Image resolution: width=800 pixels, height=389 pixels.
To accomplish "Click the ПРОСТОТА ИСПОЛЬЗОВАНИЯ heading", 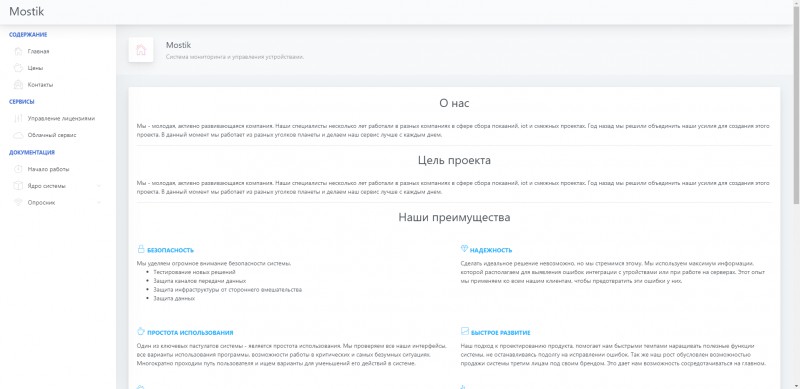I will tap(190, 333).
